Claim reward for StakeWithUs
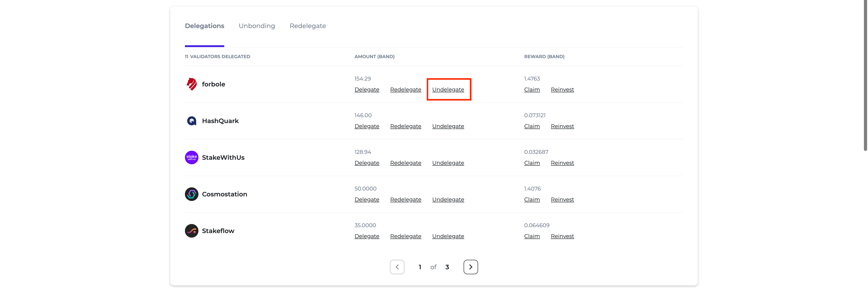This screenshot has height=291, width=868. click(532, 163)
